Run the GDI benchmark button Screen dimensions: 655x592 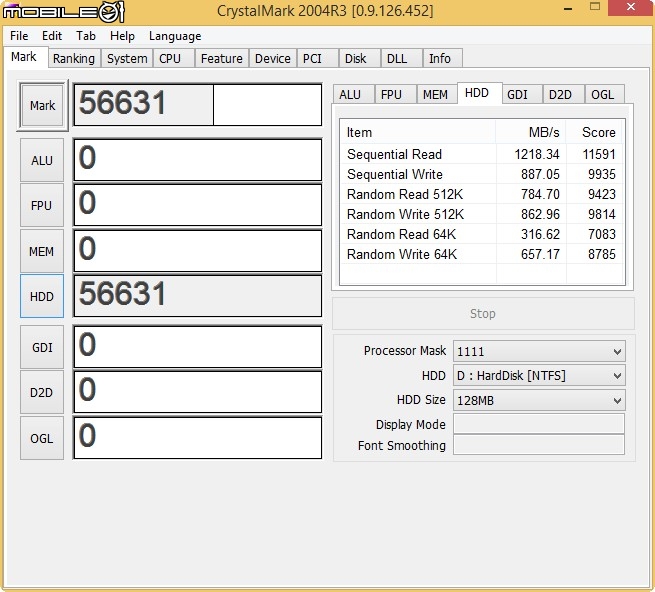coord(42,348)
